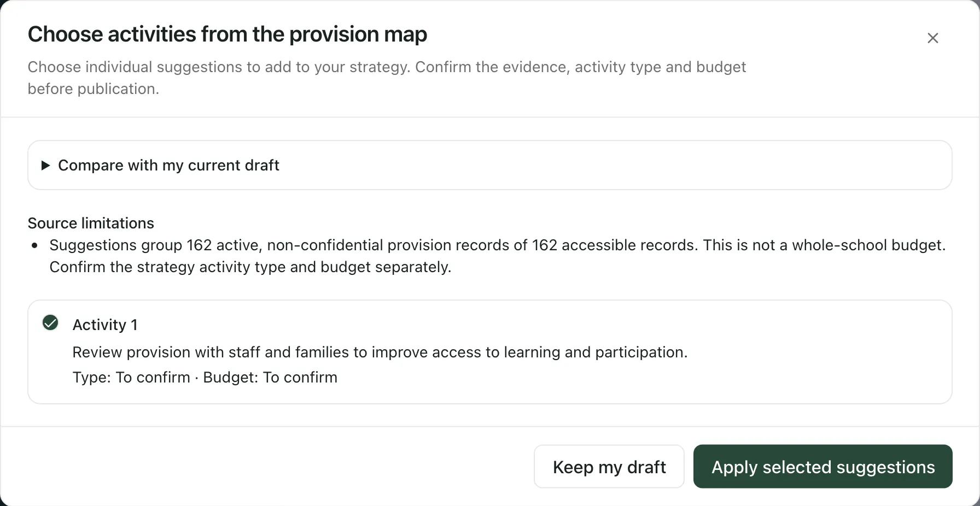Image resolution: width=980 pixels, height=506 pixels.
Task: Uncheck the Activity 1 suggestion
Action: click(x=50, y=323)
